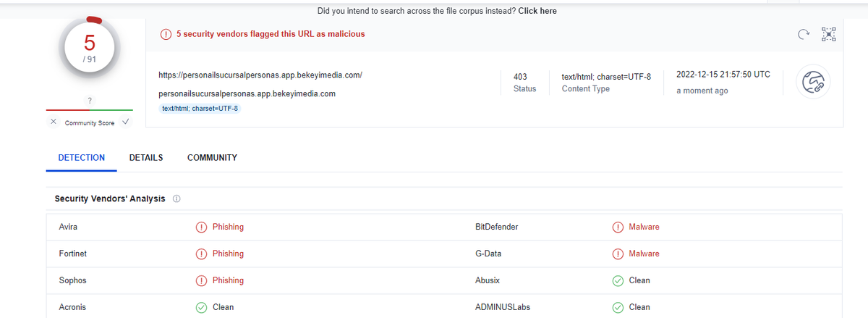Click the BitDefender malware warning icon

click(x=618, y=227)
